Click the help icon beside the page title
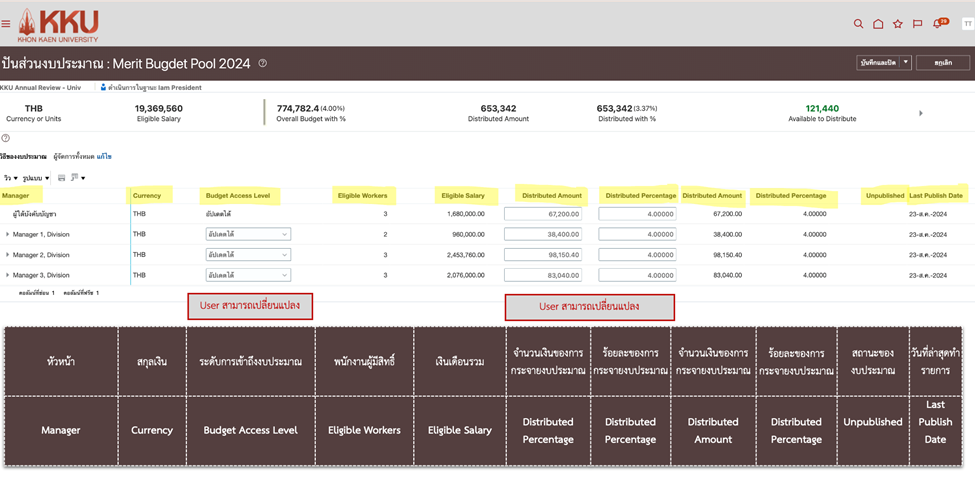The image size is (975, 478). click(x=263, y=63)
